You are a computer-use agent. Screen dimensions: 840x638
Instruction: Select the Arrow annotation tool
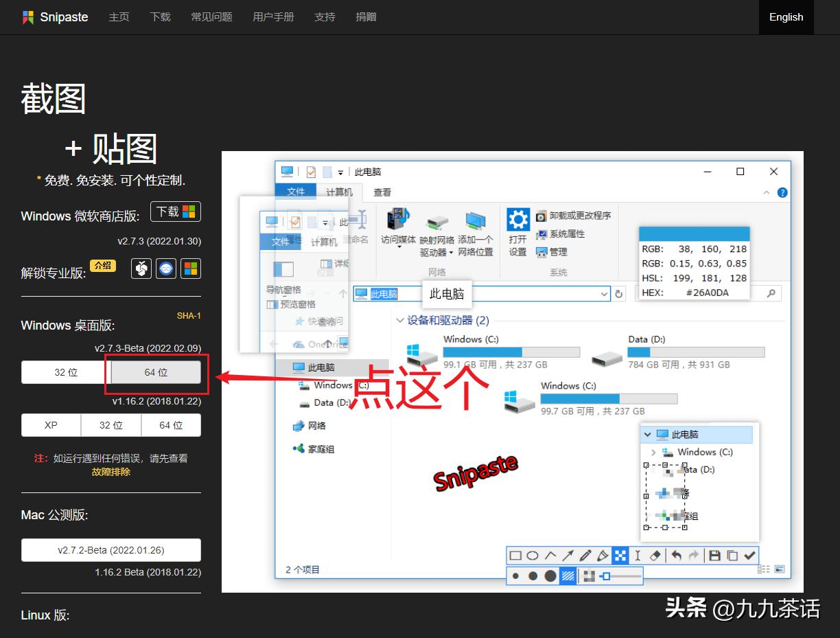(x=568, y=556)
